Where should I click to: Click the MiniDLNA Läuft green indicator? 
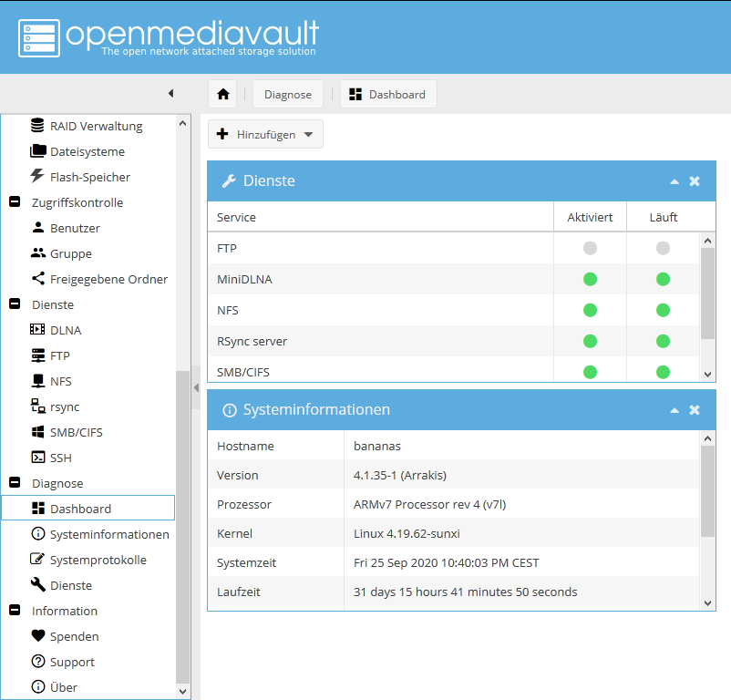(x=663, y=279)
